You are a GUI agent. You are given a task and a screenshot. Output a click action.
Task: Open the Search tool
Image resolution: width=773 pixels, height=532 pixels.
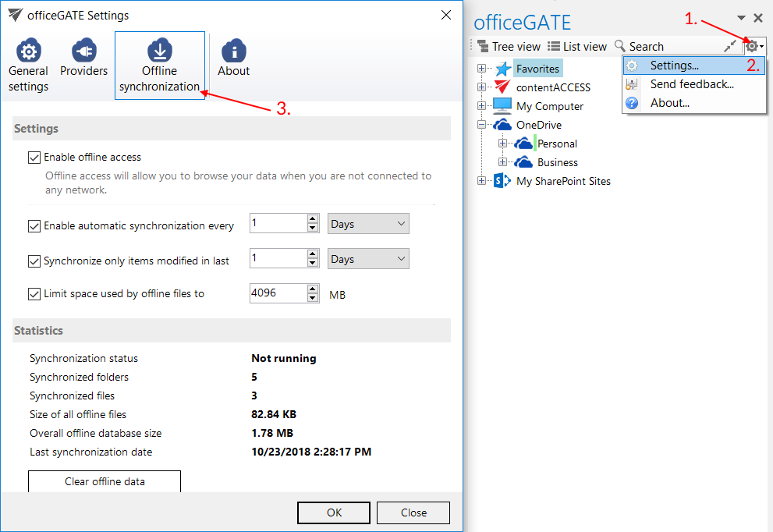[639, 47]
